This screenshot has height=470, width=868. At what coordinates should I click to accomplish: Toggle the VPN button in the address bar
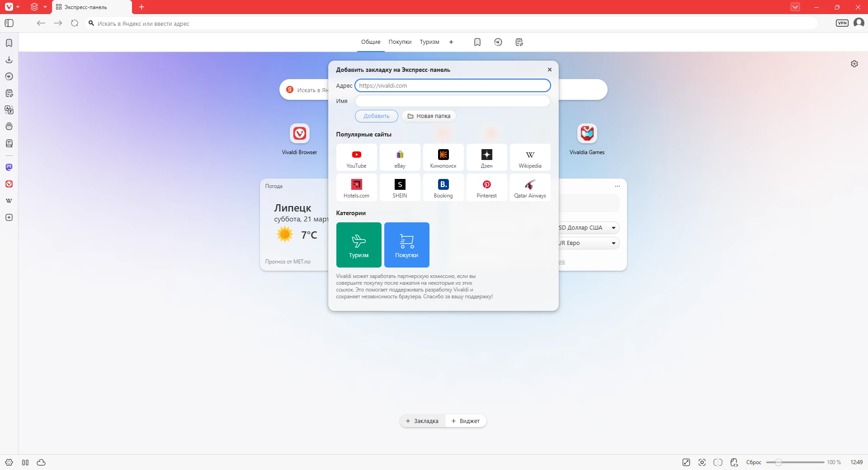[x=842, y=23]
